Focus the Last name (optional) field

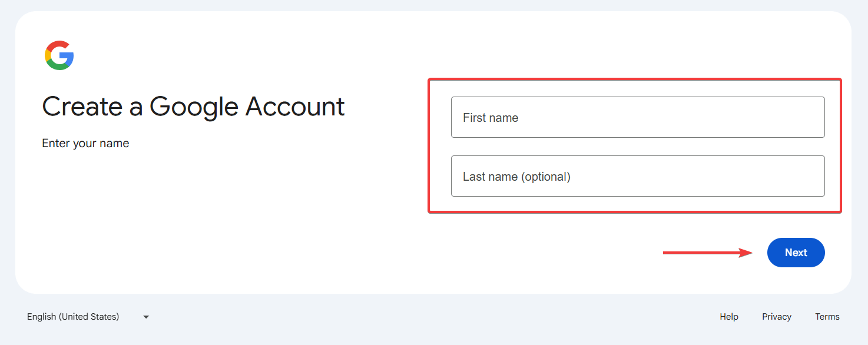click(637, 176)
